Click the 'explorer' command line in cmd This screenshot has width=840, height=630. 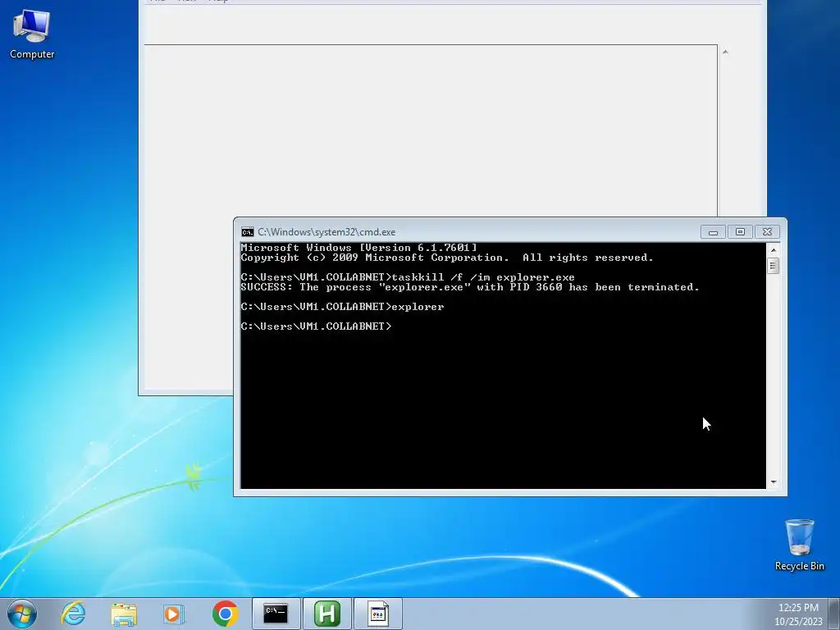point(342,307)
